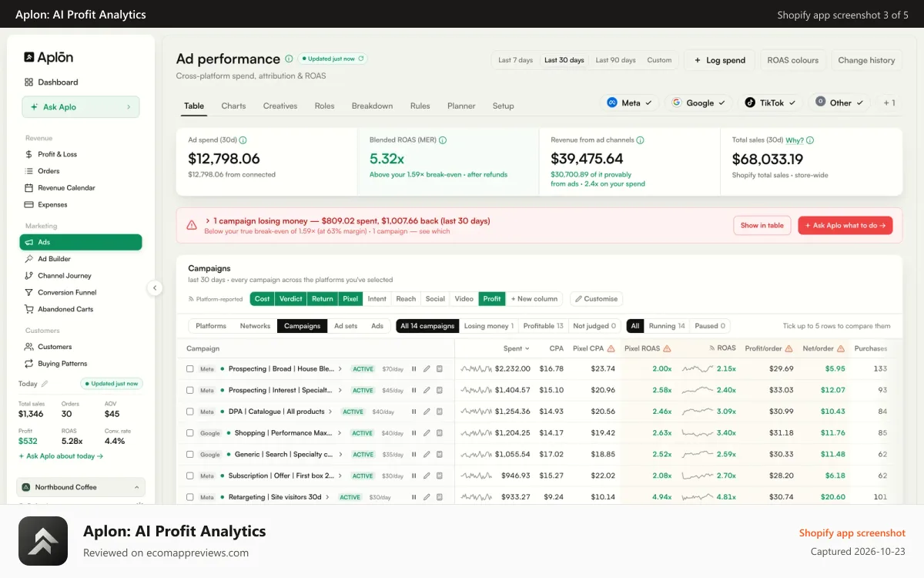Open the Expenses card icon
924x578 pixels.
[28, 205]
